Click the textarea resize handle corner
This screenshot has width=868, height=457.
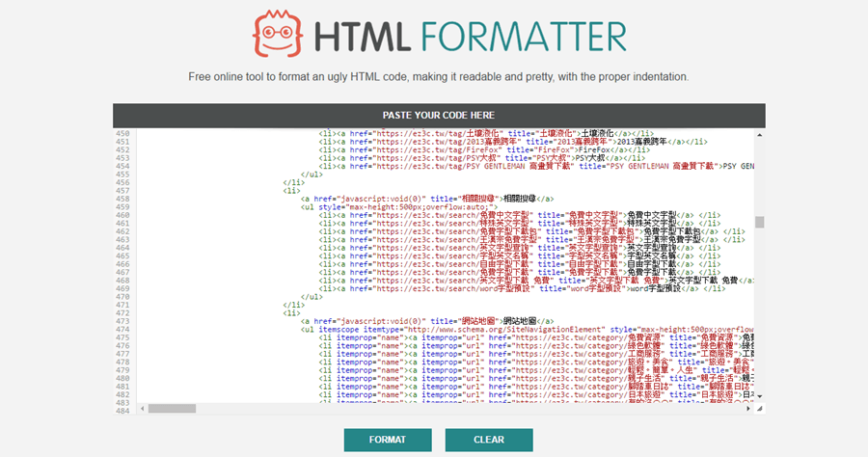[760, 409]
